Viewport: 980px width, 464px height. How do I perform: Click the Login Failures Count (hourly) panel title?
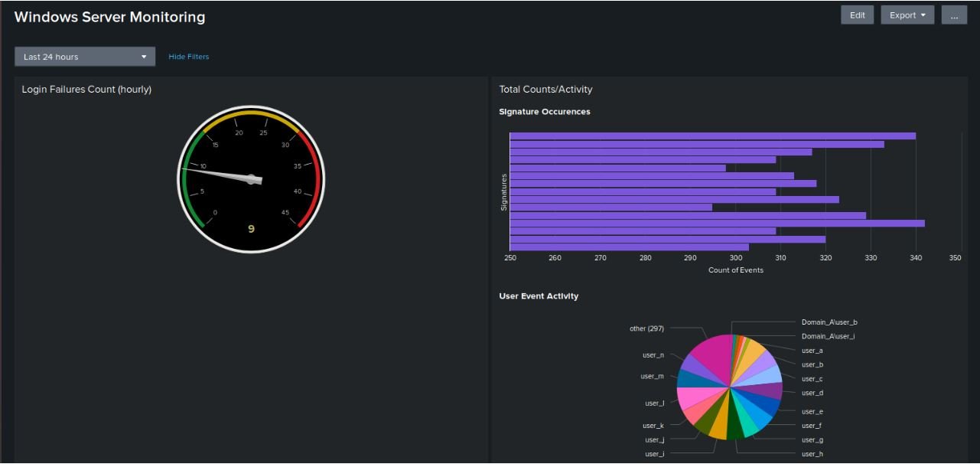86,90
